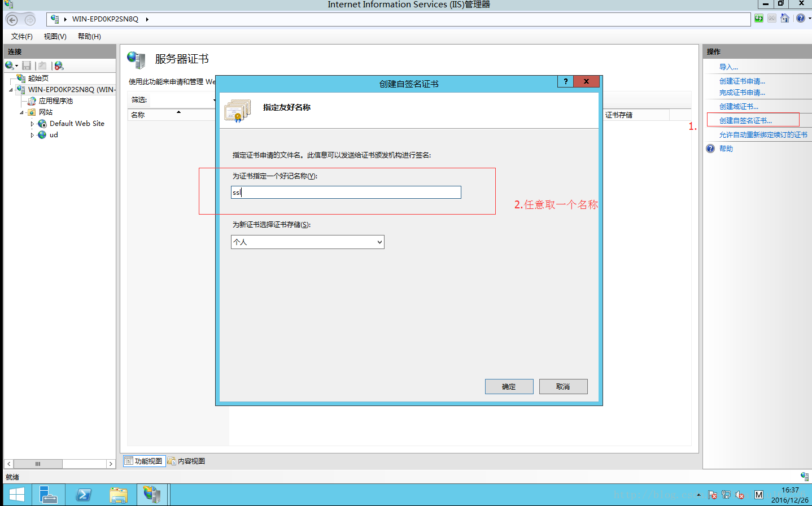Click the network tray icon
The image size is (812, 506).
(x=726, y=495)
